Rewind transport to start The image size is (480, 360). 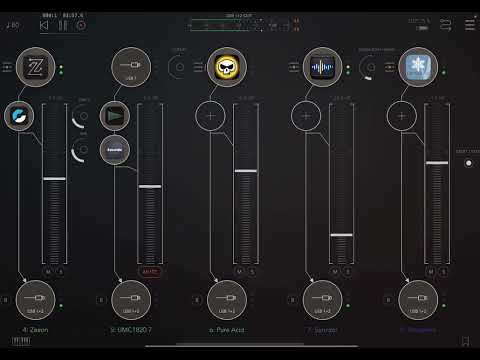pyautogui.click(x=44, y=26)
